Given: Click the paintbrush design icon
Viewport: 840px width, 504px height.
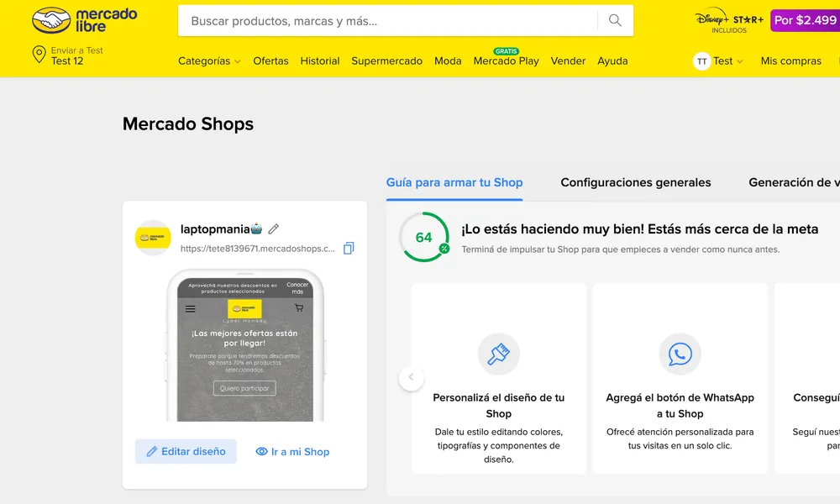Looking at the screenshot, I should pos(499,354).
